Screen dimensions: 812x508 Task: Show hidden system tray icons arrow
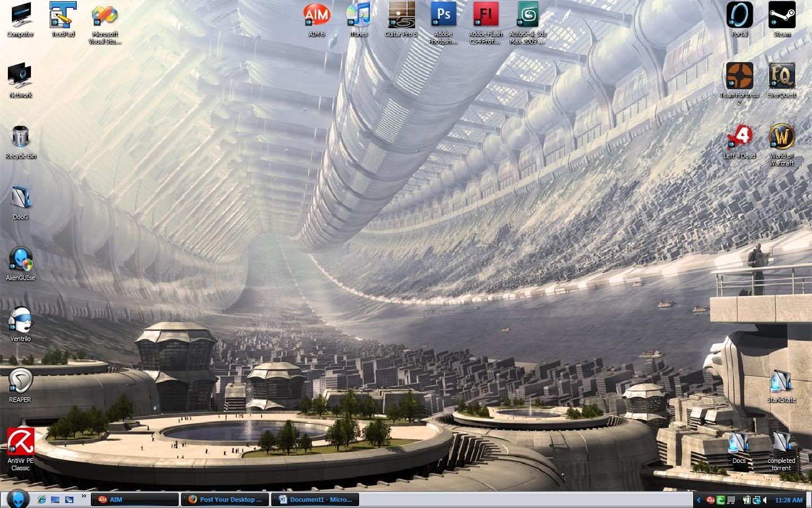[x=699, y=500]
